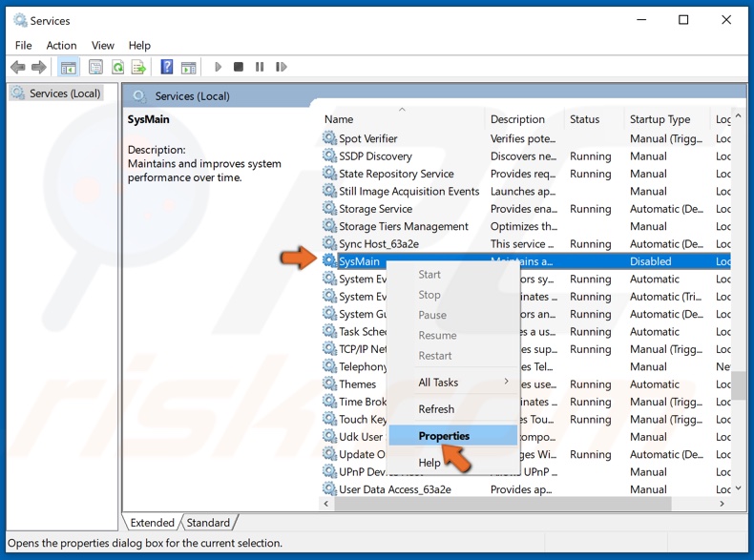Click the vertical scrollbar thumb

[738, 384]
